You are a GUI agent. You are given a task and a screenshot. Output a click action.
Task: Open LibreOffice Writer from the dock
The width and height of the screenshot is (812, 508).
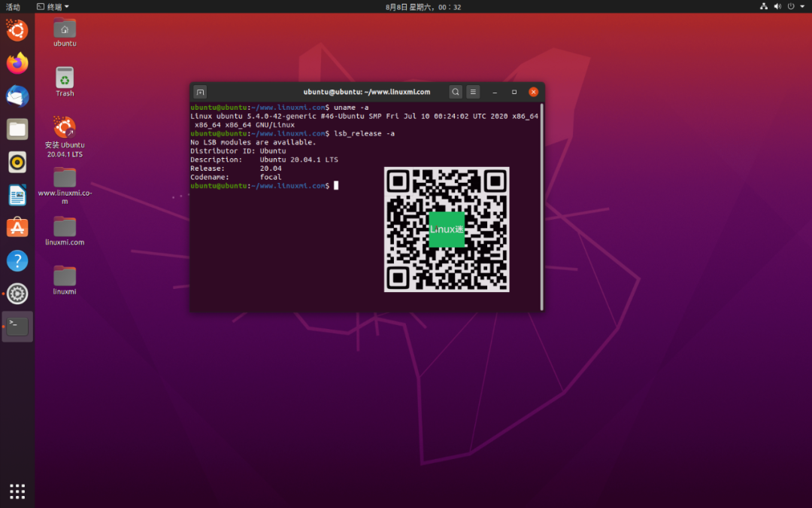(17, 196)
